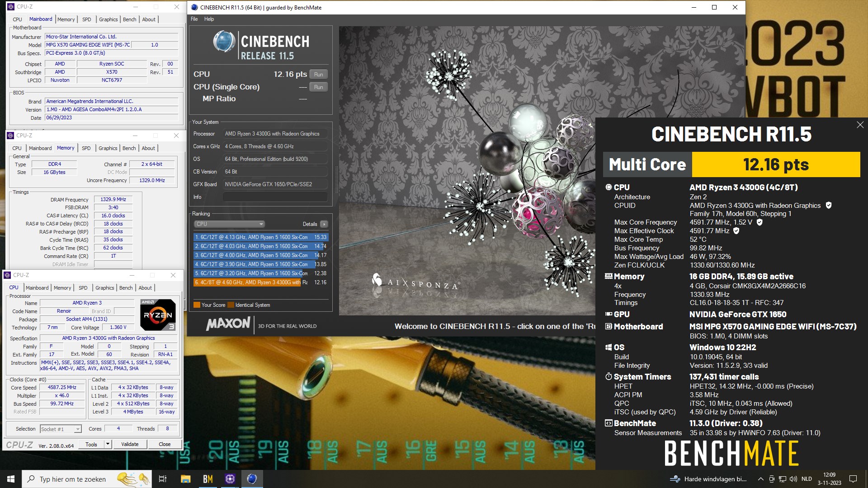Click the CPU chip icon in BenchMate
Viewport: 868px width, 488px height.
(609, 187)
